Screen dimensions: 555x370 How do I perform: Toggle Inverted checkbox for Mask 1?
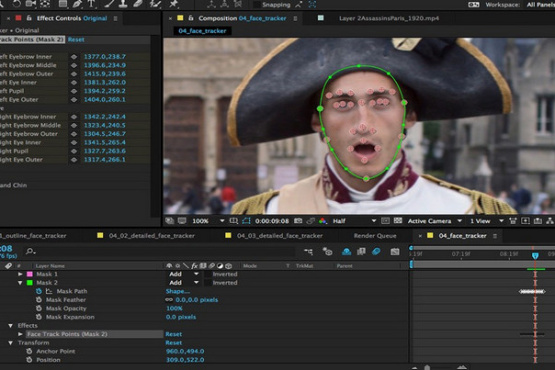[x=208, y=274]
